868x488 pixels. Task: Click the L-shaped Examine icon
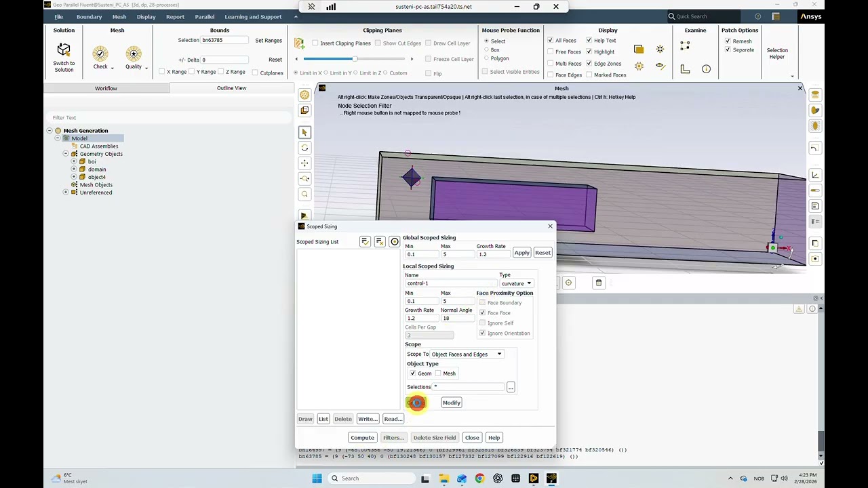pos(685,69)
